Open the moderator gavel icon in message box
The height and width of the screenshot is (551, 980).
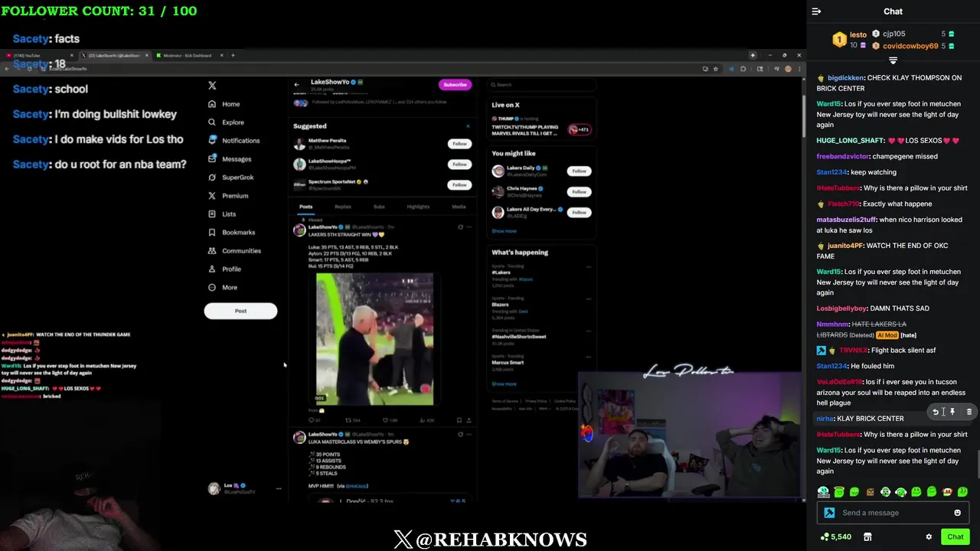(829, 513)
